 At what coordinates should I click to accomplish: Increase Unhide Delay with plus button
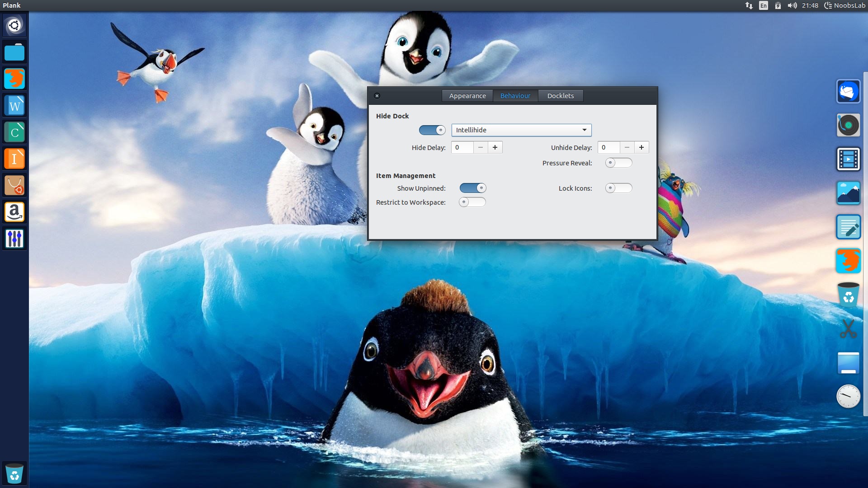click(642, 147)
